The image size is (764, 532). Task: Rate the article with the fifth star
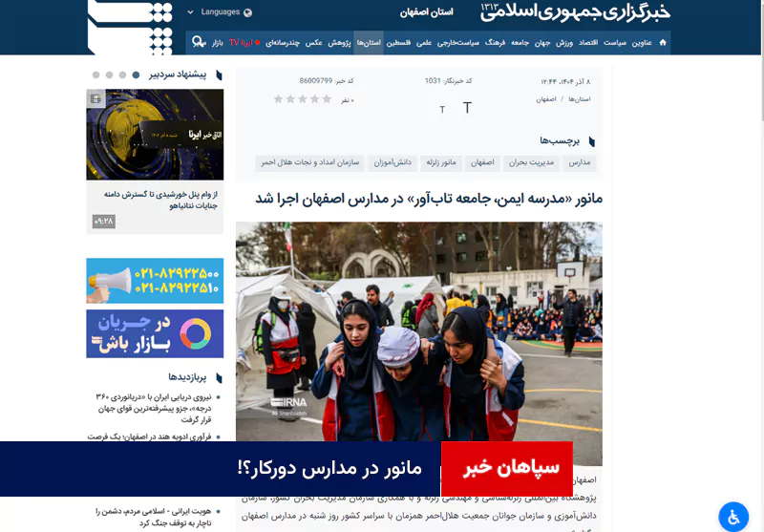[x=278, y=99]
